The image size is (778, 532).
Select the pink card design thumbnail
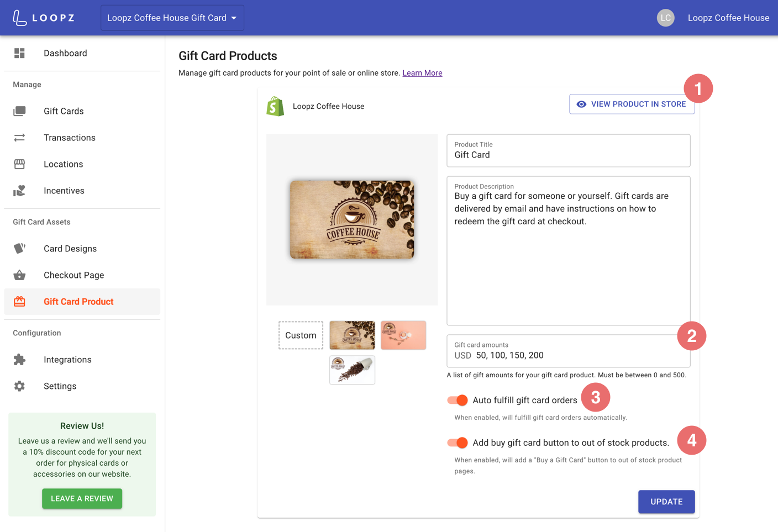pyautogui.click(x=403, y=335)
